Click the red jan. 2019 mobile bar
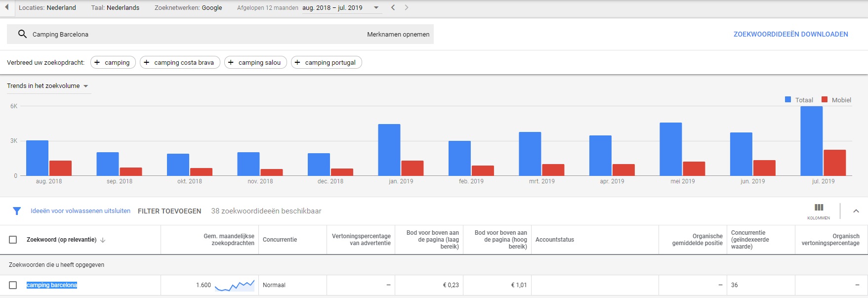 tap(413, 168)
